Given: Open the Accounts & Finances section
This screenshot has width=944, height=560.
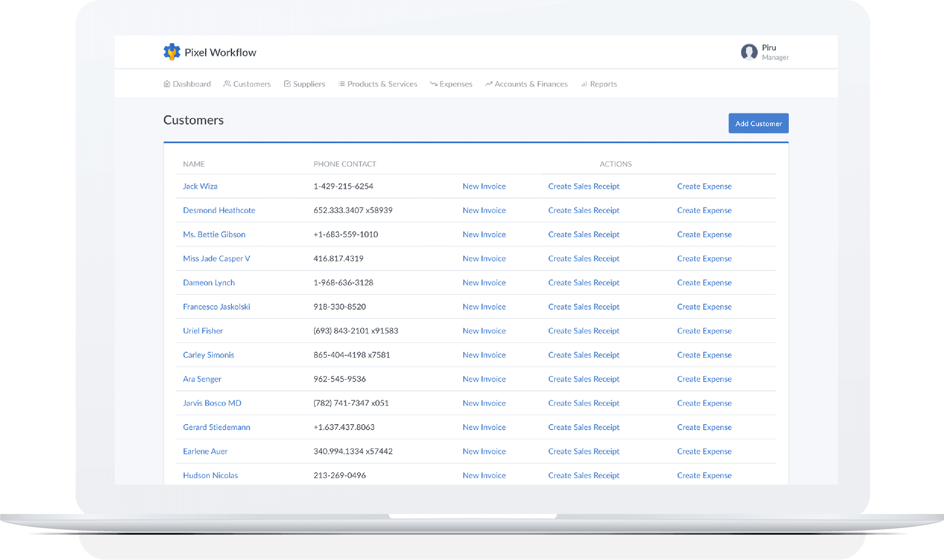Looking at the screenshot, I should [531, 84].
